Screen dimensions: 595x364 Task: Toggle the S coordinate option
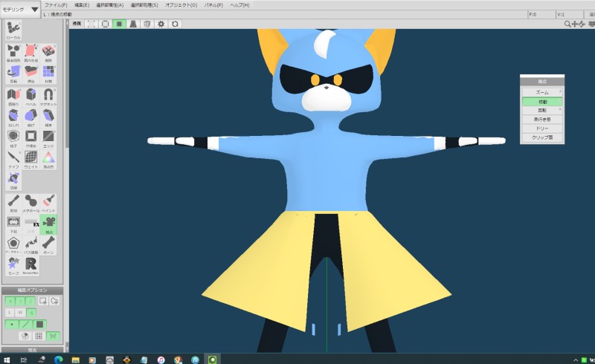click(31, 313)
